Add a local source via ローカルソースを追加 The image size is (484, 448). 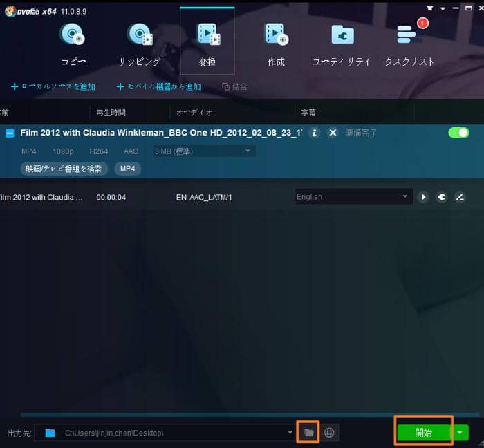coord(53,86)
